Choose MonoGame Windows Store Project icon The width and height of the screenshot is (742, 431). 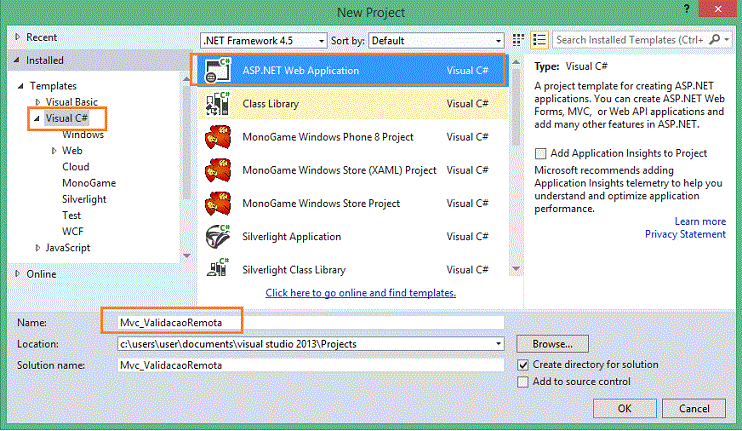[218, 203]
